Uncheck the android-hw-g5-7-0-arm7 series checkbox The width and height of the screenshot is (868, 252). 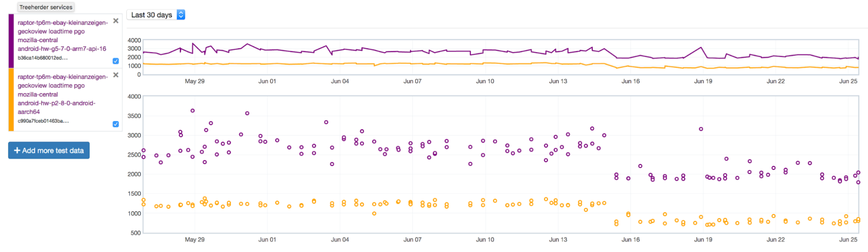(x=116, y=61)
